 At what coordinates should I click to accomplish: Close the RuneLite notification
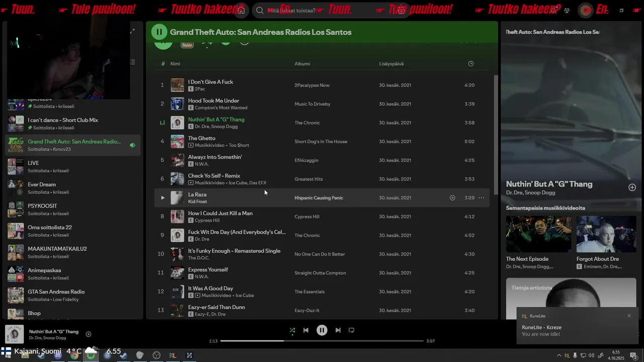pyautogui.click(x=629, y=316)
